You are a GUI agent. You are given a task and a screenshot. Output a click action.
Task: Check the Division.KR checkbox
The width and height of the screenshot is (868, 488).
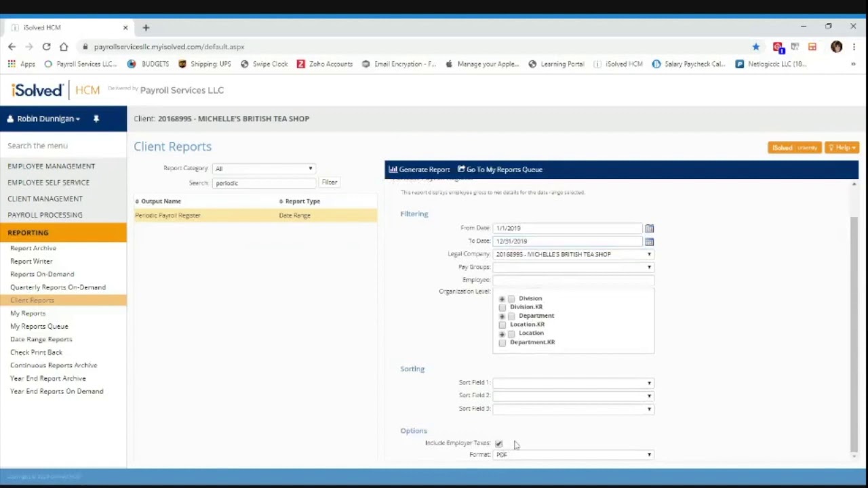(502, 308)
